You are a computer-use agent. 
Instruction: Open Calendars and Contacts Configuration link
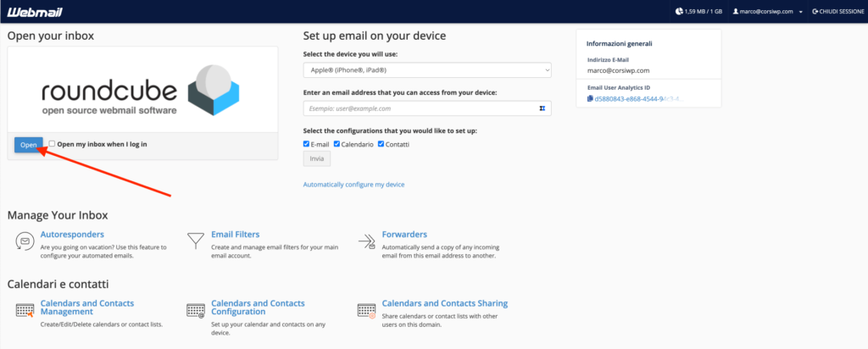[x=258, y=307]
